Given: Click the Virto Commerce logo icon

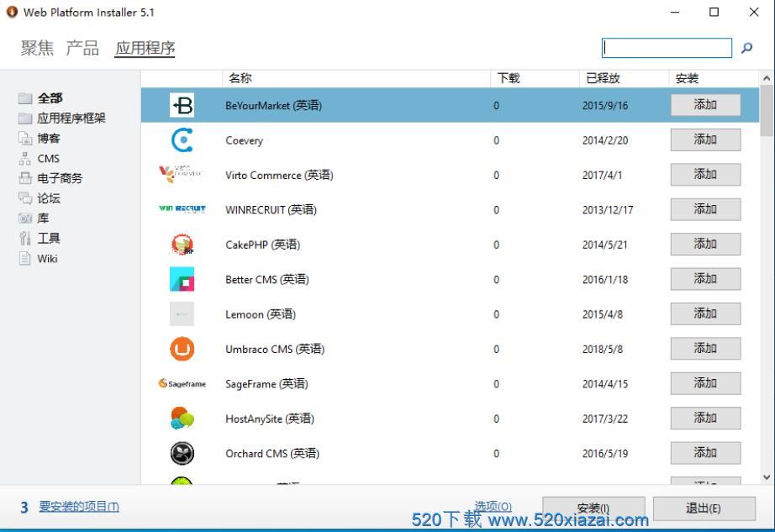Looking at the screenshot, I should (x=182, y=174).
